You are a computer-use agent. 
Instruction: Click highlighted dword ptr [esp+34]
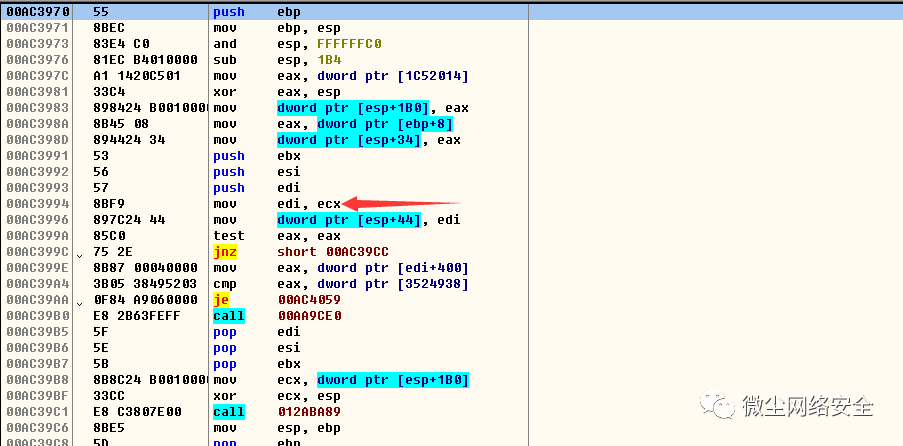(x=349, y=140)
